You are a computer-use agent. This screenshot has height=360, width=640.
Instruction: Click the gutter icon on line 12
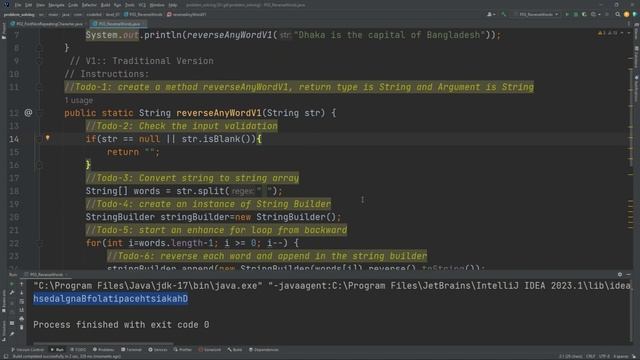[28, 113]
